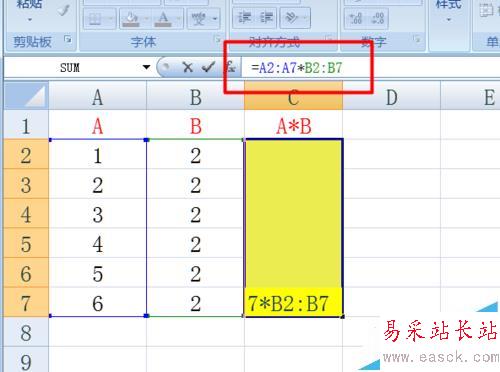Click empty cell A8
Viewport: 500px width, 372px height.
pyautogui.click(x=98, y=332)
